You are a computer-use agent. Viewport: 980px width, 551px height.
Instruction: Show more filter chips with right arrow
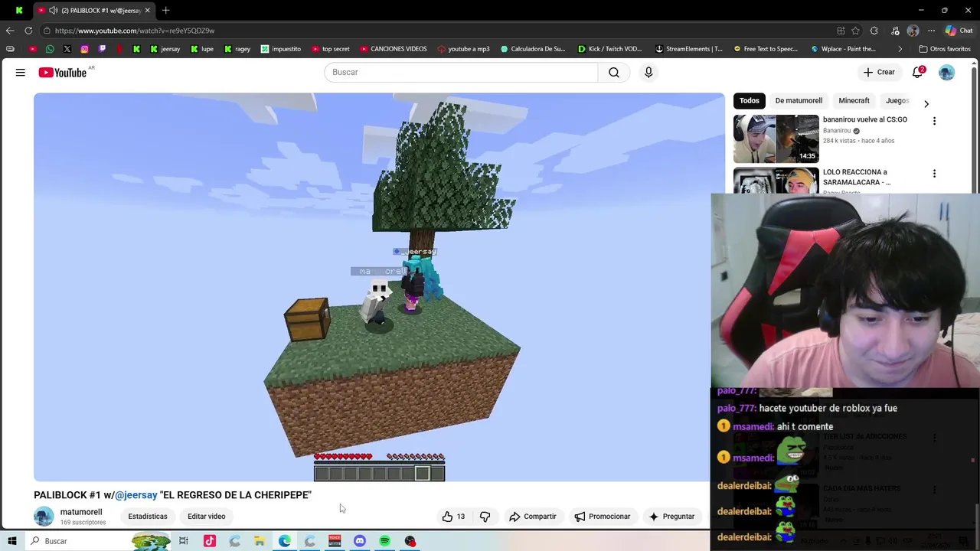pos(926,103)
